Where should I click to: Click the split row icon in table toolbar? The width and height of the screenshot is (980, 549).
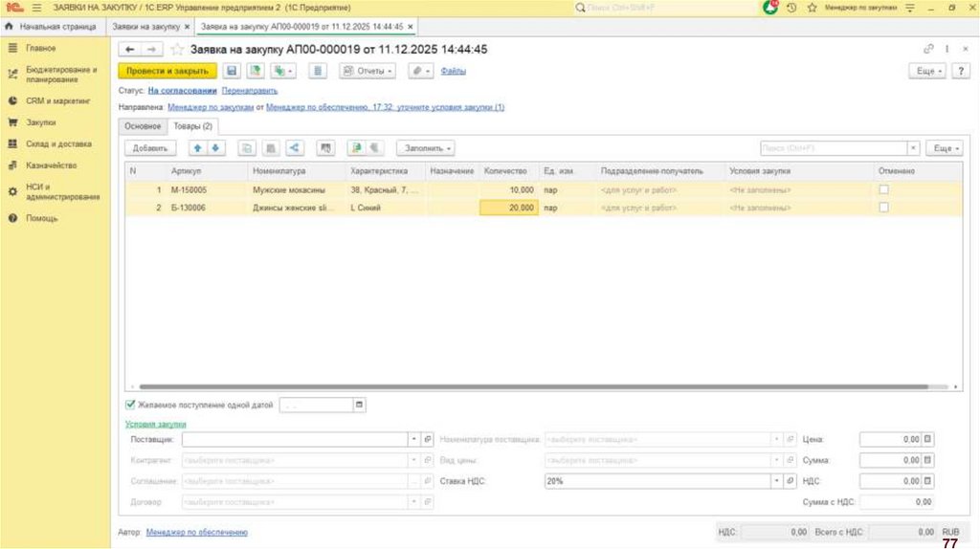[295, 148]
